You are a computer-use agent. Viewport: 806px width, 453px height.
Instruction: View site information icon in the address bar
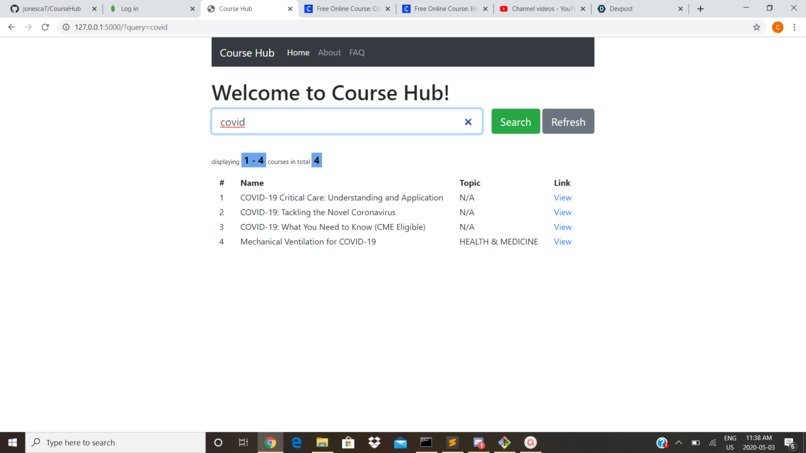[x=66, y=27]
